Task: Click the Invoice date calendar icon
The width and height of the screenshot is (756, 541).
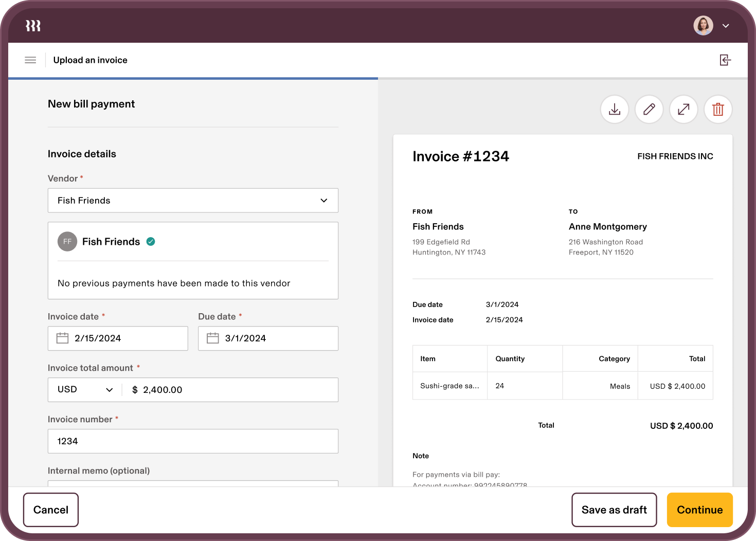Action: pos(62,338)
